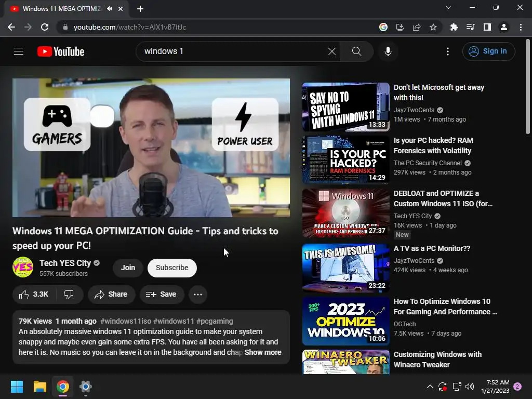Open Chrome extensions puzzle icon
Image resolution: width=532 pixels, height=399 pixels.
(454, 27)
